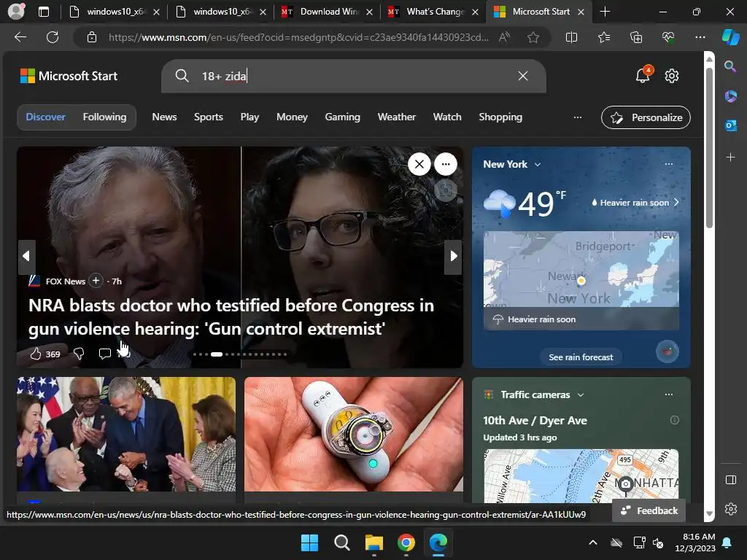Open Microsoft Start settings gear
Image resolution: width=747 pixels, height=560 pixels.
(672, 76)
